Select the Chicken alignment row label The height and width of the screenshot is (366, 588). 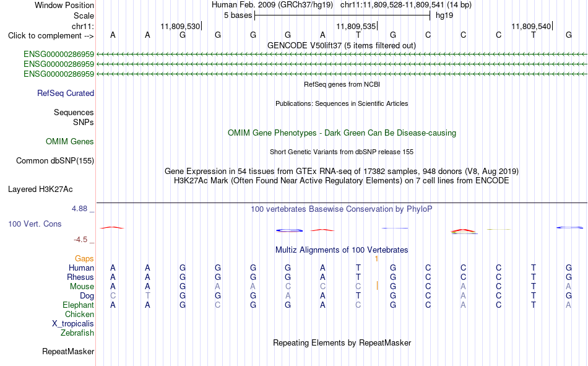79,314
